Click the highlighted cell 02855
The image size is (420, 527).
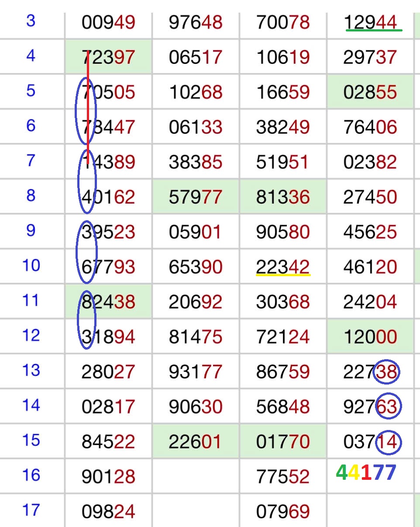[x=370, y=92]
